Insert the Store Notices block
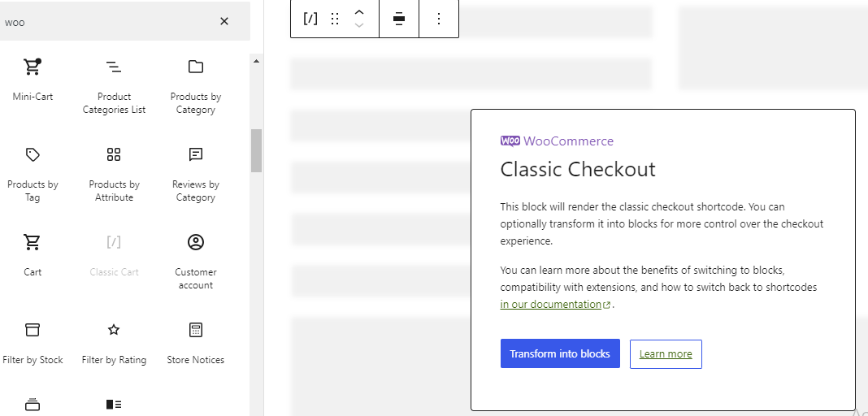The width and height of the screenshot is (868, 416). click(x=195, y=344)
